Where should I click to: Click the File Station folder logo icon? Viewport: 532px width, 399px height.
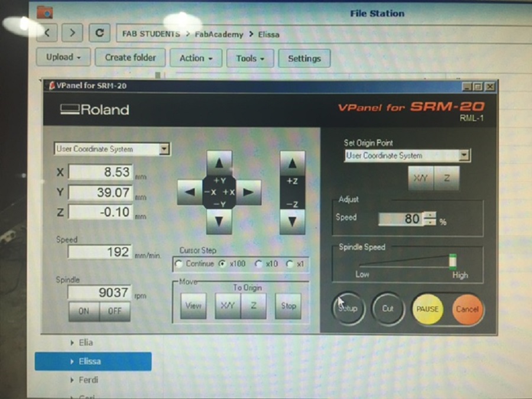coord(45,12)
